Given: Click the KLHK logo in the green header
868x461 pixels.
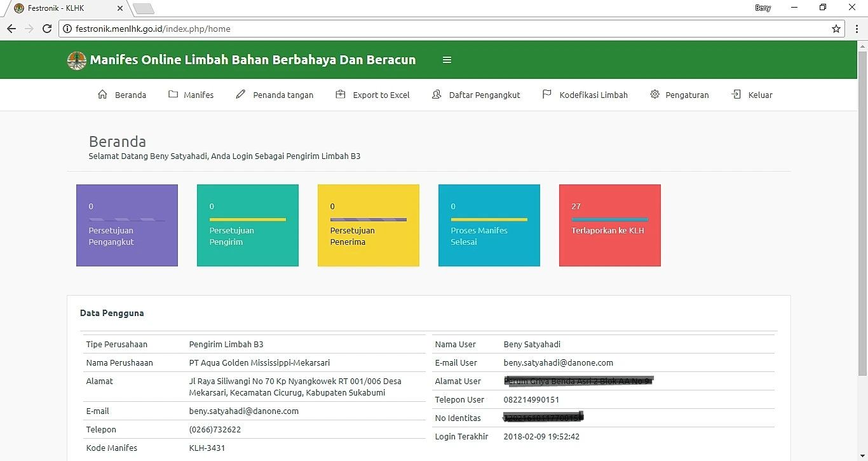Looking at the screenshot, I should point(77,60).
